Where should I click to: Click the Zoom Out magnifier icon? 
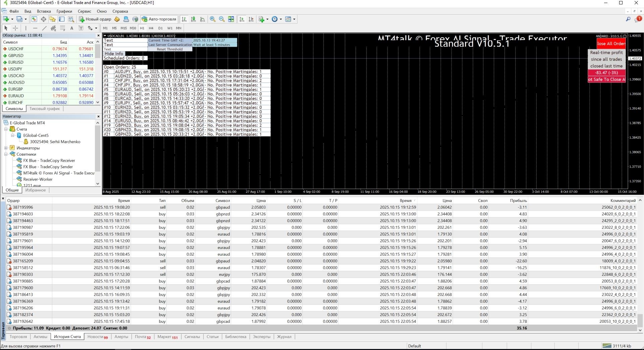tap(222, 19)
